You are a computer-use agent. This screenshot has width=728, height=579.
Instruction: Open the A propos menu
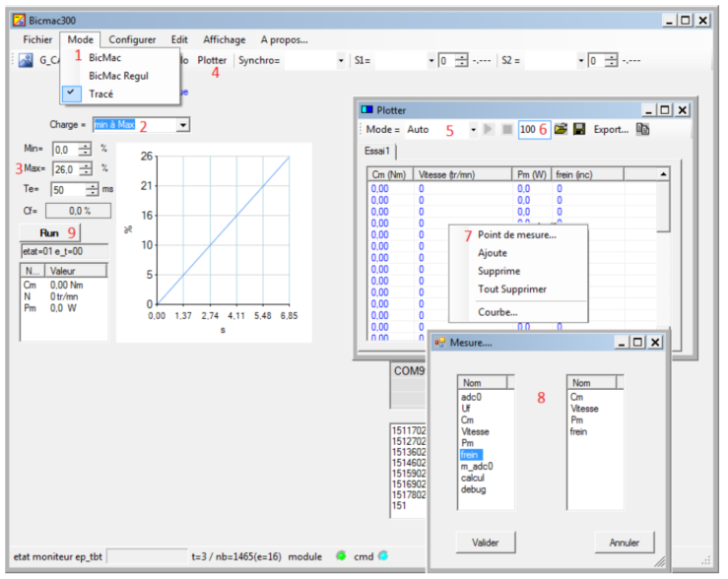284,40
